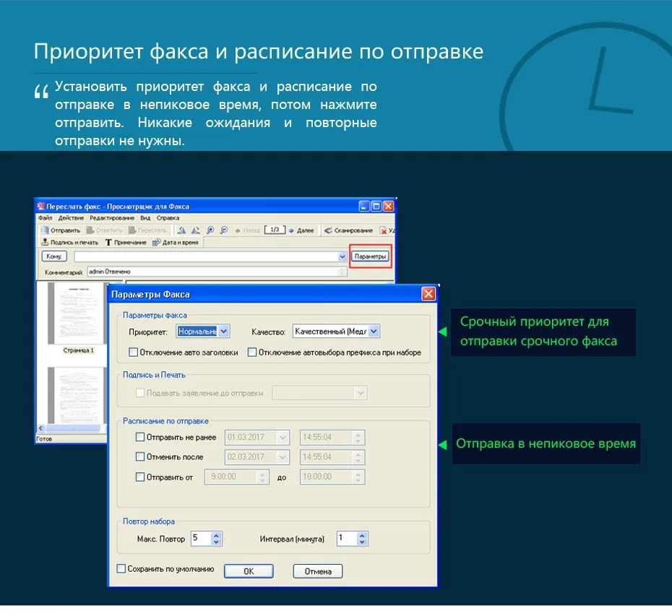Minimize the fax viewer window

point(364,206)
